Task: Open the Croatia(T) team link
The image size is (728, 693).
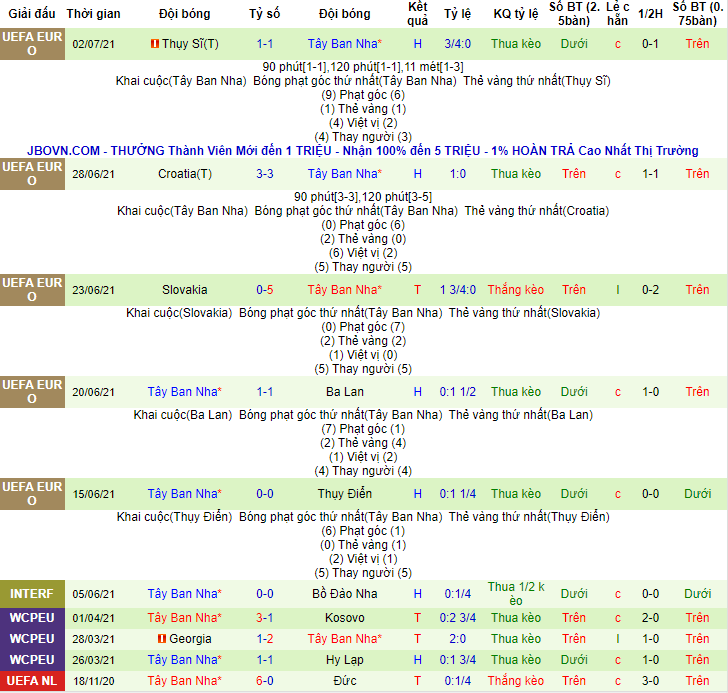Action: point(185,174)
